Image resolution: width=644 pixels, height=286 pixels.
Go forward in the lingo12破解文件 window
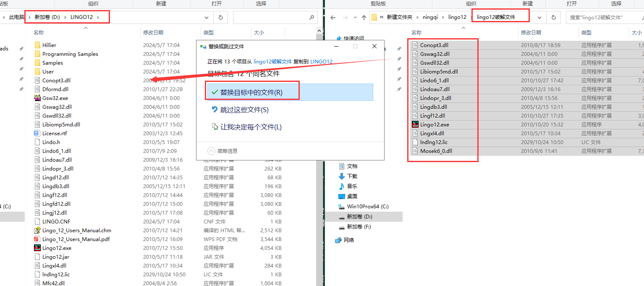coord(345,18)
